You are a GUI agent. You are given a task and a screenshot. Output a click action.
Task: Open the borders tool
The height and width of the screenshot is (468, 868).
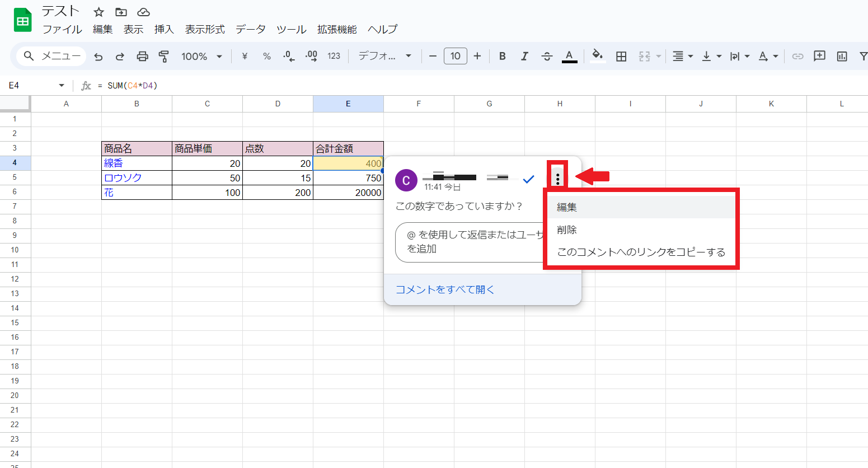pyautogui.click(x=621, y=56)
